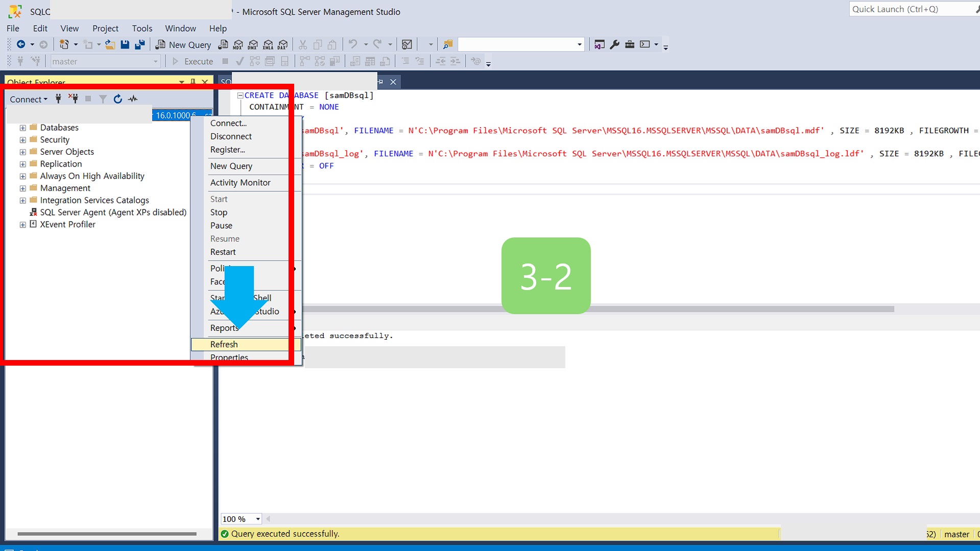Click the Database Engine Query icon
Screen dimensions: 980x551
[x=223, y=44]
